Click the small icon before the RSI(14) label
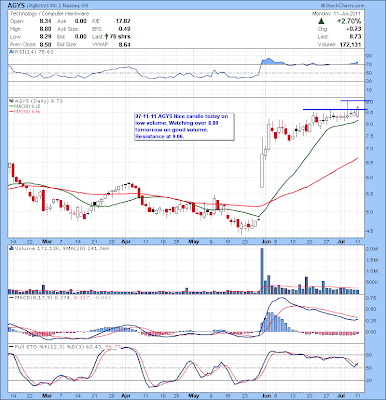The width and height of the screenshot is (386, 400). pos(11,52)
